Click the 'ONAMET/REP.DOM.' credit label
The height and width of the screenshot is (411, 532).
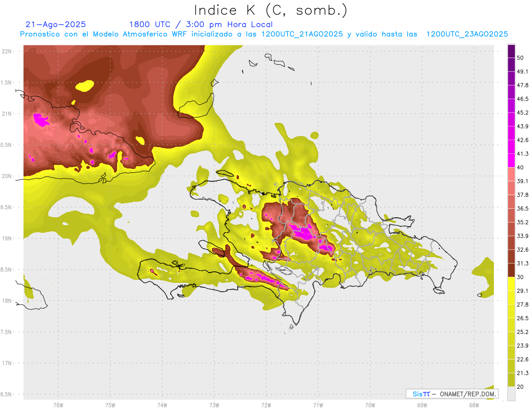(x=468, y=394)
